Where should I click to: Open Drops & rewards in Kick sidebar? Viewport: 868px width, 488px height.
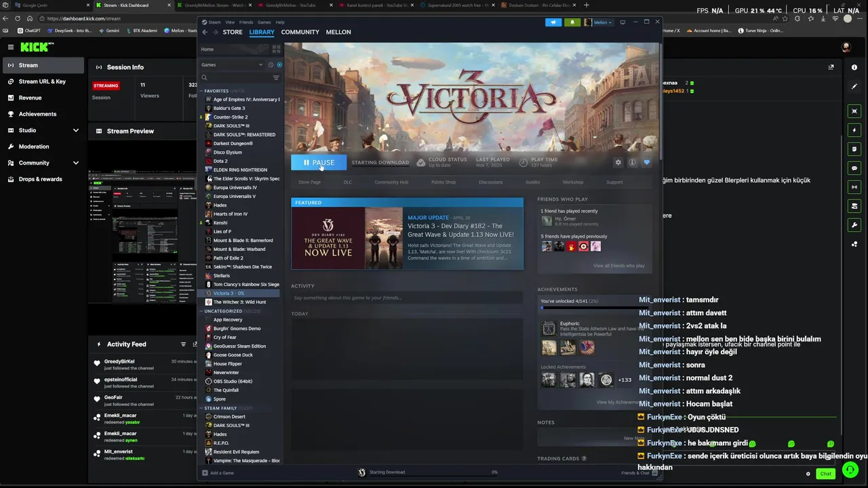pyautogui.click(x=42, y=179)
